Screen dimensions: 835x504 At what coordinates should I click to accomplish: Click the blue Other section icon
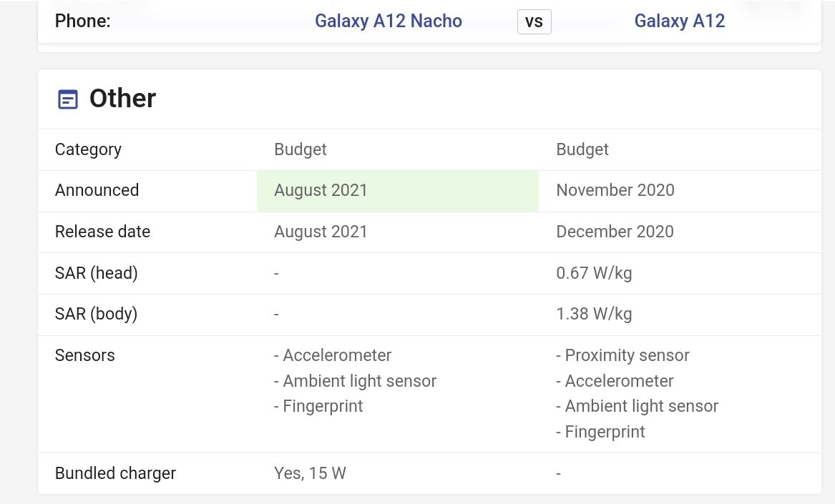point(67,99)
